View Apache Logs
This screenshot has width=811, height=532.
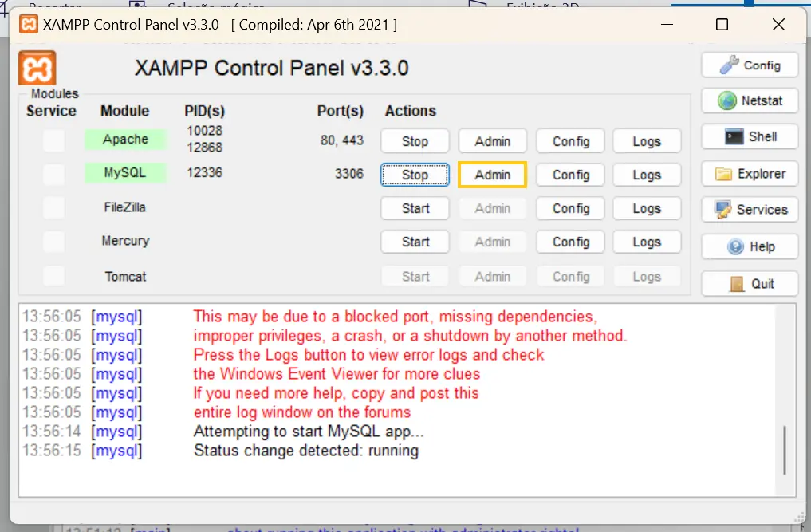(647, 141)
